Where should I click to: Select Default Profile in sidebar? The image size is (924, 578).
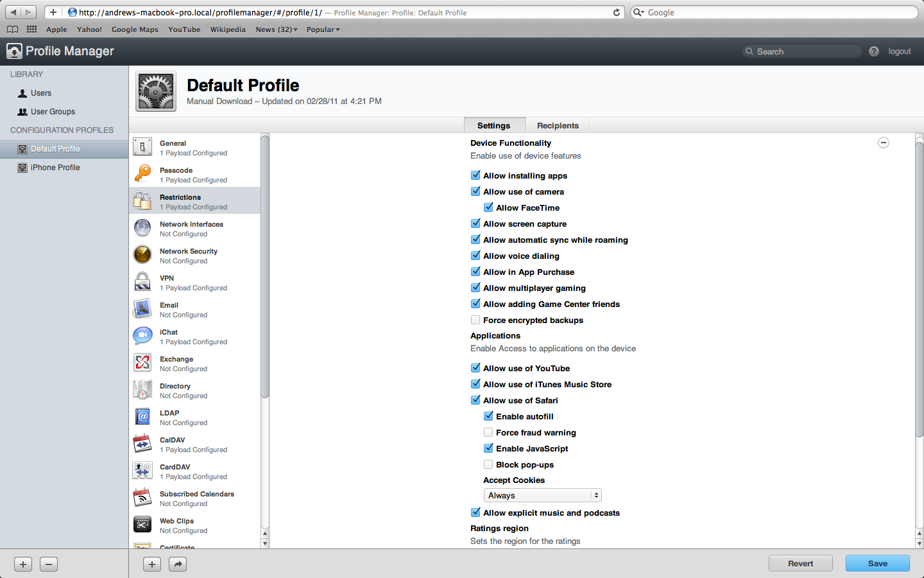pyautogui.click(x=64, y=149)
